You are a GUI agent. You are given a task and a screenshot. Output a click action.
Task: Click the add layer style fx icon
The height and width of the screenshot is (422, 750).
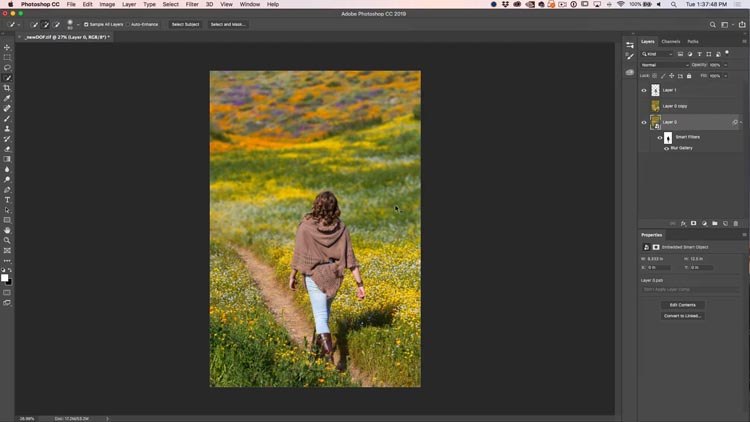683,223
